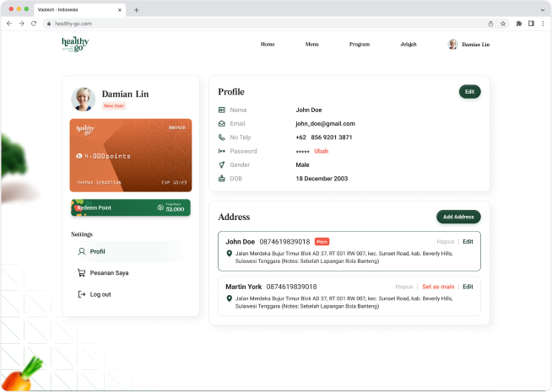Click Ubah link next to password

tap(321, 151)
